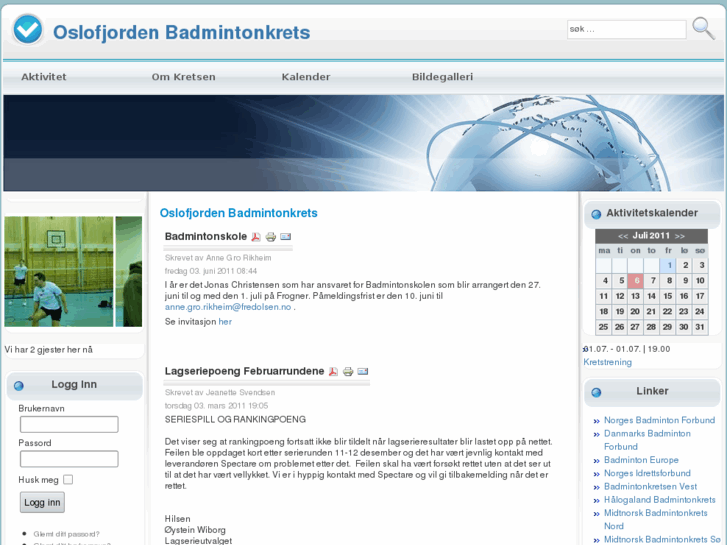Click the Oslofjorden Badmintonkrets header title
Screen dimensions: 727x545
[x=182, y=32]
